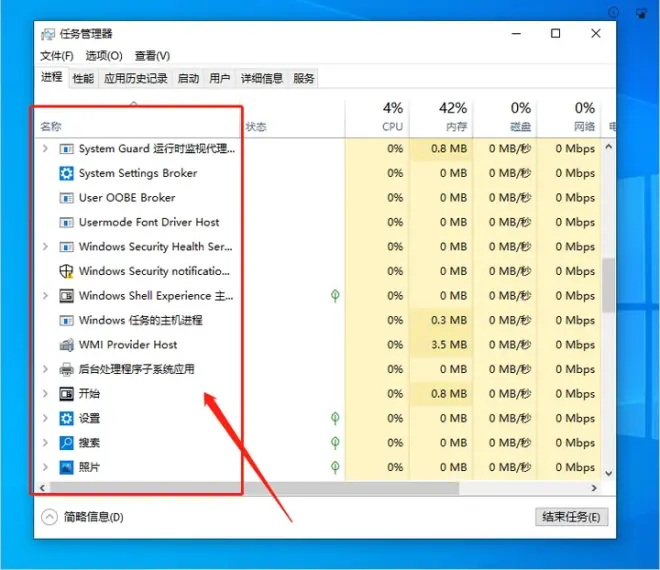Click the Usermode Font Driver Host icon

click(66, 222)
